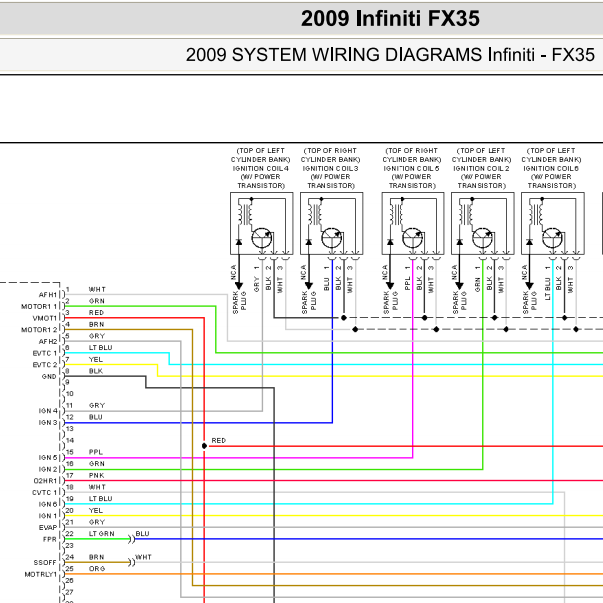Click the MOTRLY1 terminal label

[41, 574]
